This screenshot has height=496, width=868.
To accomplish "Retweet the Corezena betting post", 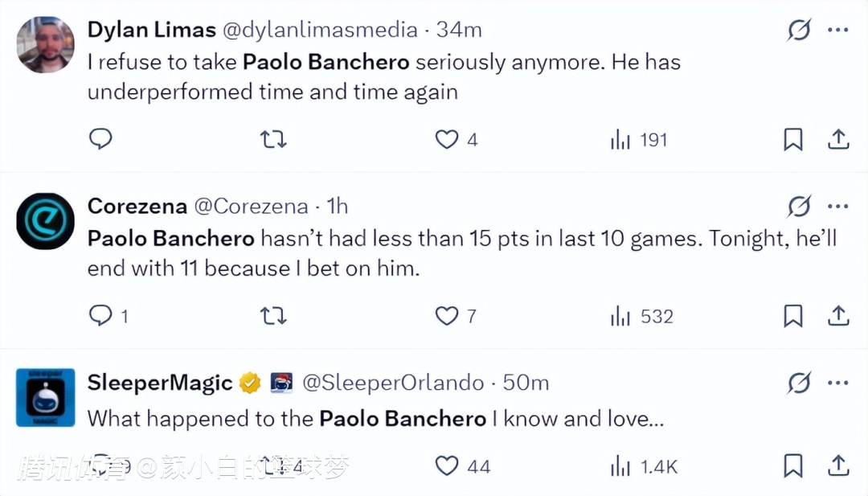I will [273, 316].
